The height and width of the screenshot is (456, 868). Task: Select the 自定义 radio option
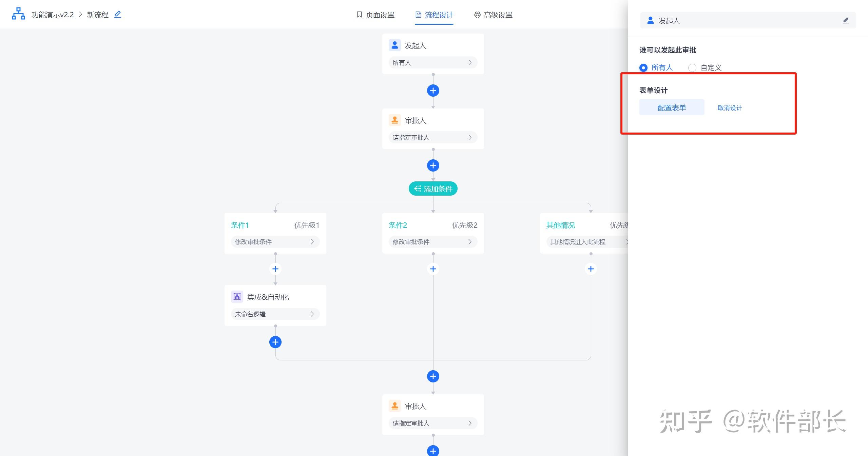[692, 68]
